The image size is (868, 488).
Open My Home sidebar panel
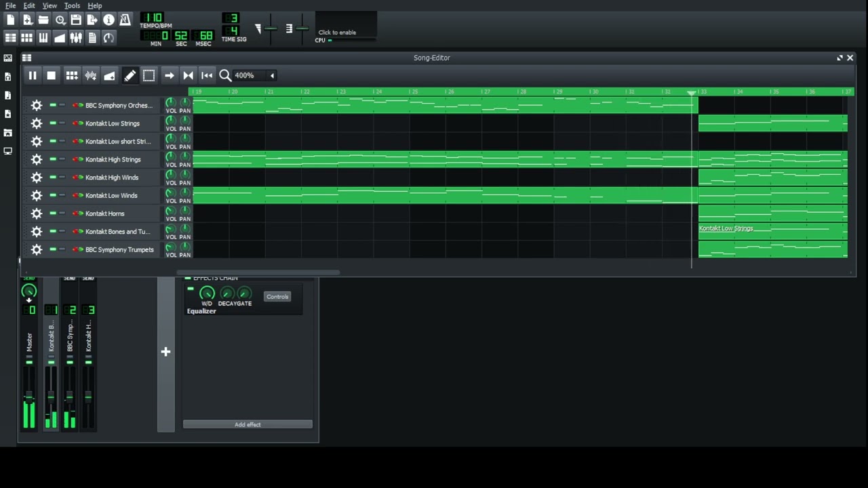[8, 133]
